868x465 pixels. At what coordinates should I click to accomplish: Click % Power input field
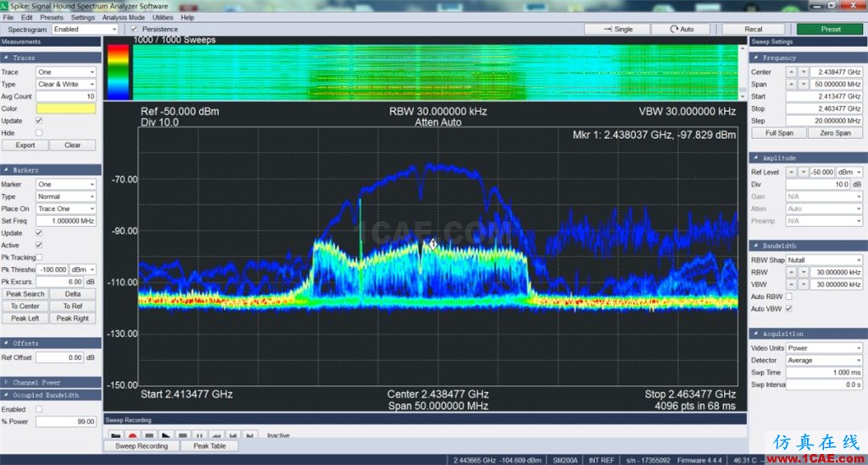coord(66,421)
